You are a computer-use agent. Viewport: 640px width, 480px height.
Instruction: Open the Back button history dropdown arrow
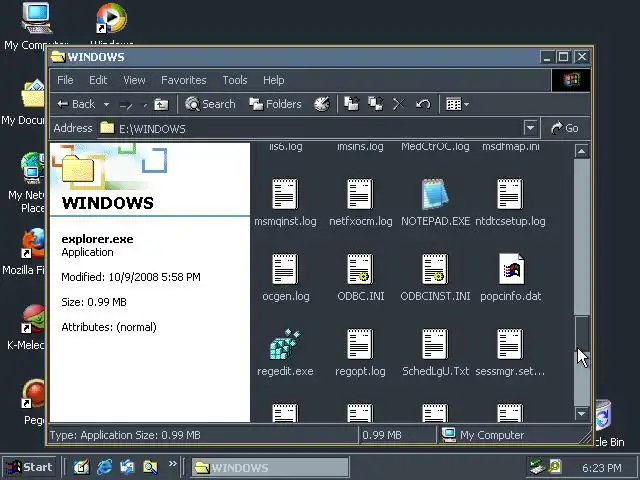106,104
